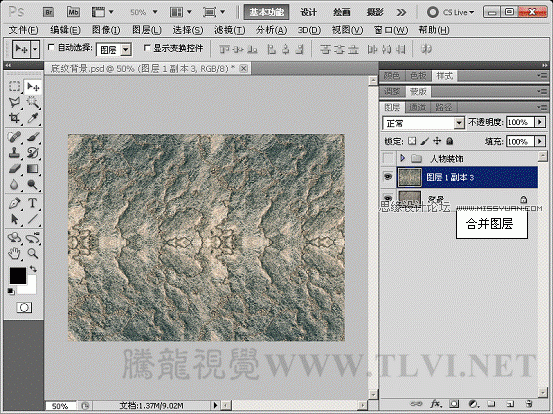Open the 文件(F) menu
Viewport: 553px width, 414px height.
coord(23,30)
